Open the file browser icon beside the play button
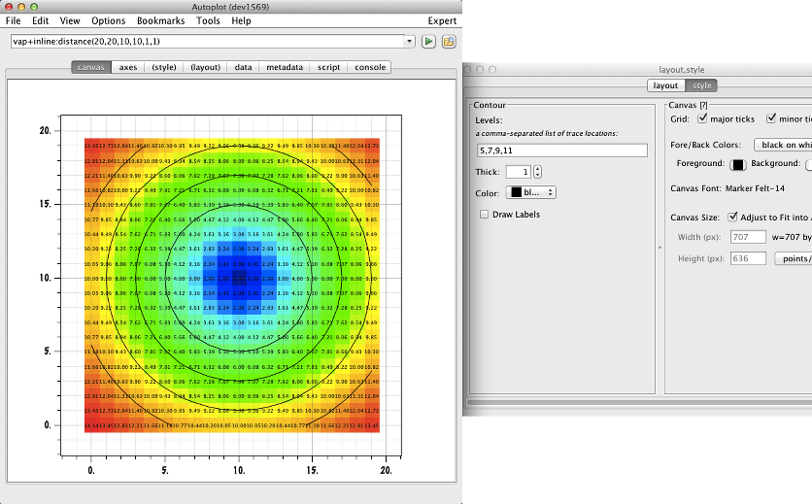Screen dimensions: 812x504 449,42
